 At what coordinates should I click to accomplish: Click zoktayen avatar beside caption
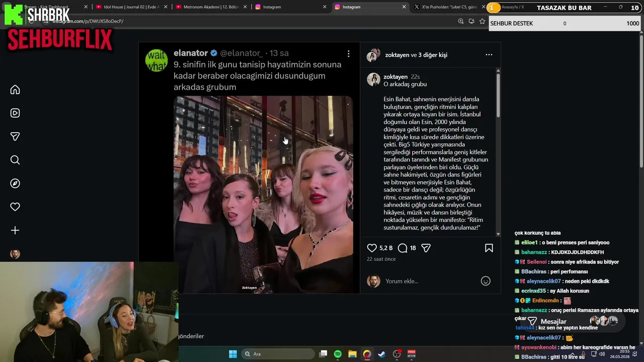373,79
